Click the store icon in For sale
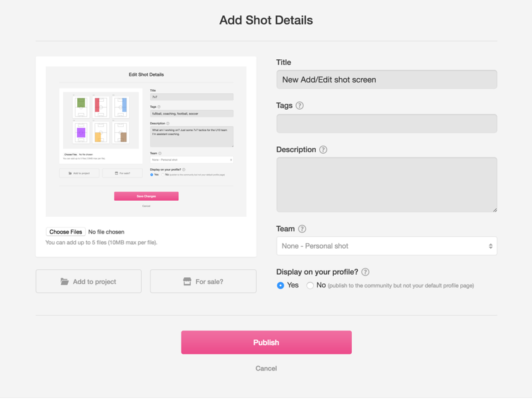Image resolution: width=532 pixels, height=399 pixels. click(188, 282)
